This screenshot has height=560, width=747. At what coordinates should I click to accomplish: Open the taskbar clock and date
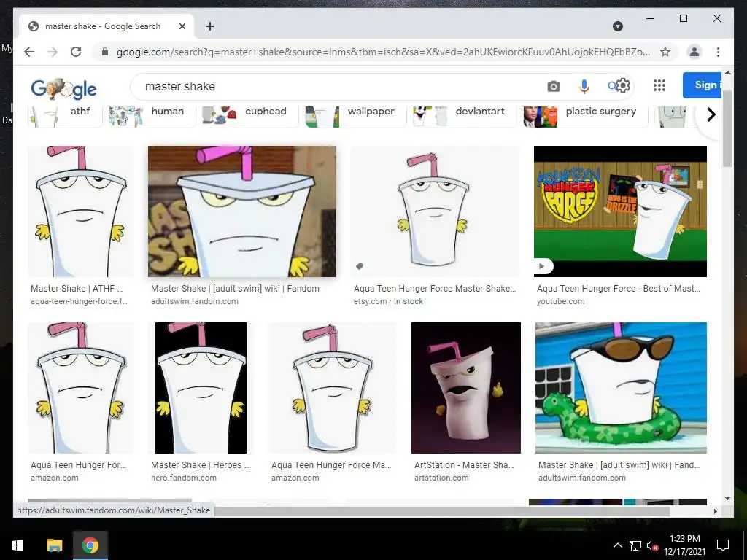(x=685, y=545)
